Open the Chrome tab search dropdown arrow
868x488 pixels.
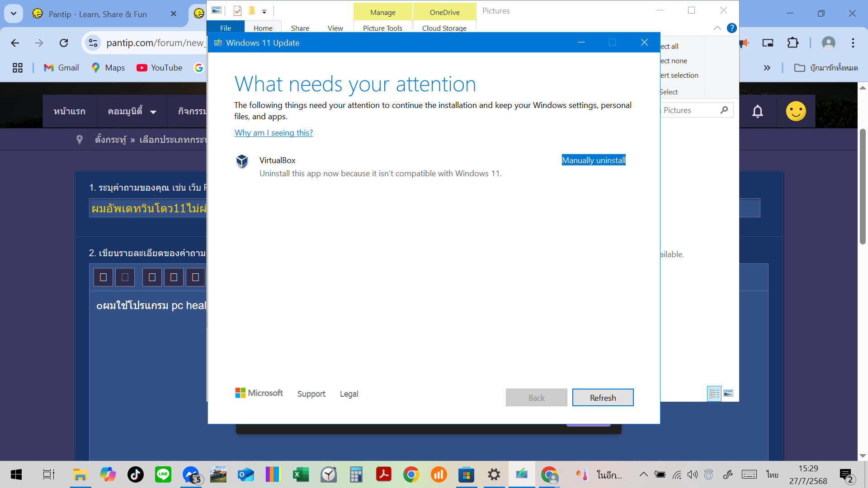coord(14,14)
